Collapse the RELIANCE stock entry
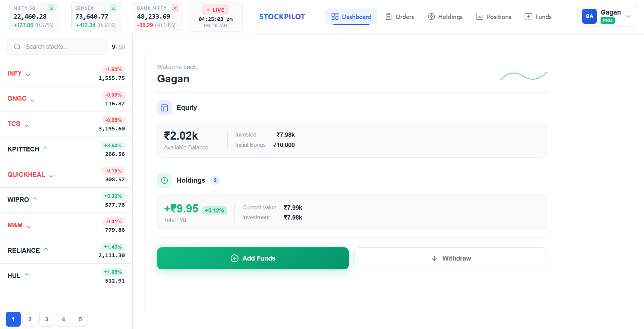This screenshot has height=329, width=644. [46, 249]
